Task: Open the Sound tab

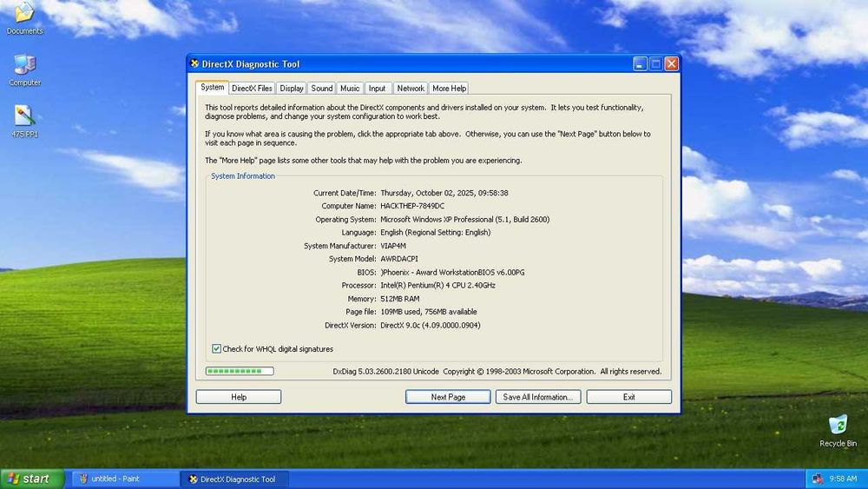Action: pos(322,88)
